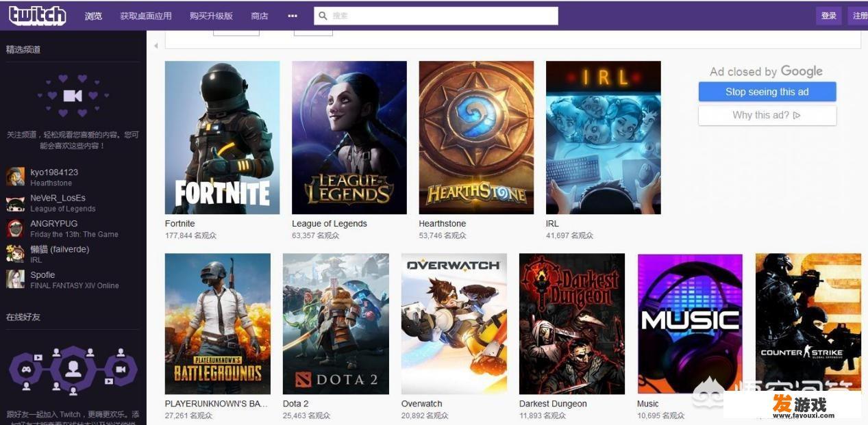Open 懒貓 (failverde) channel name link
The height and width of the screenshot is (425, 868).
(60, 249)
